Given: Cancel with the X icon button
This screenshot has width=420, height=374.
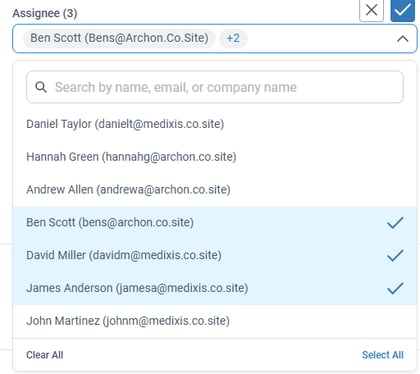Looking at the screenshot, I should 371,10.
